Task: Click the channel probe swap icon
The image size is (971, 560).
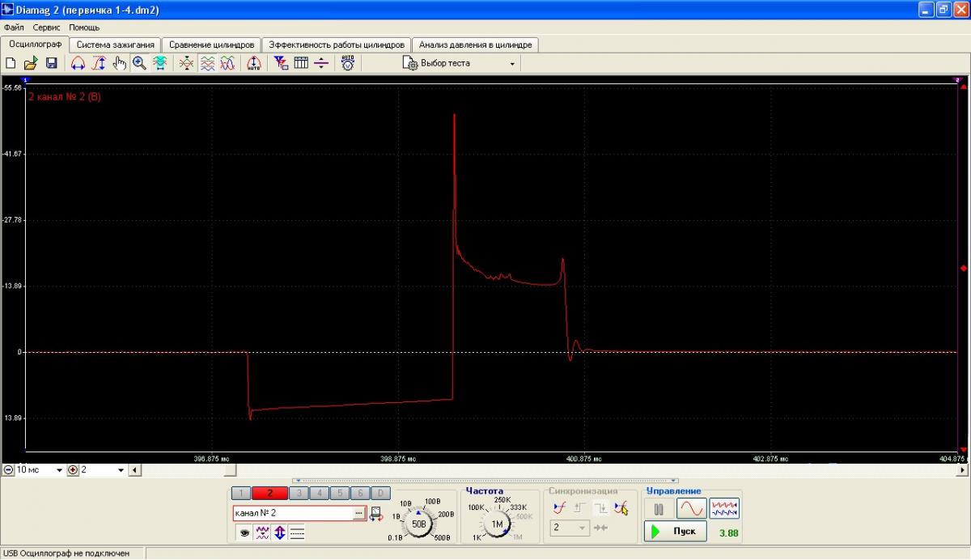Action: pyautogui.click(x=376, y=513)
